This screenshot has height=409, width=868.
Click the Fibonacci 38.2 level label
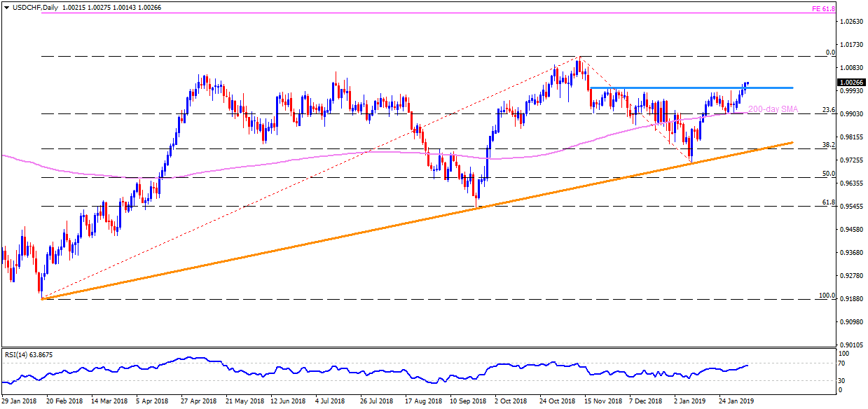point(827,144)
